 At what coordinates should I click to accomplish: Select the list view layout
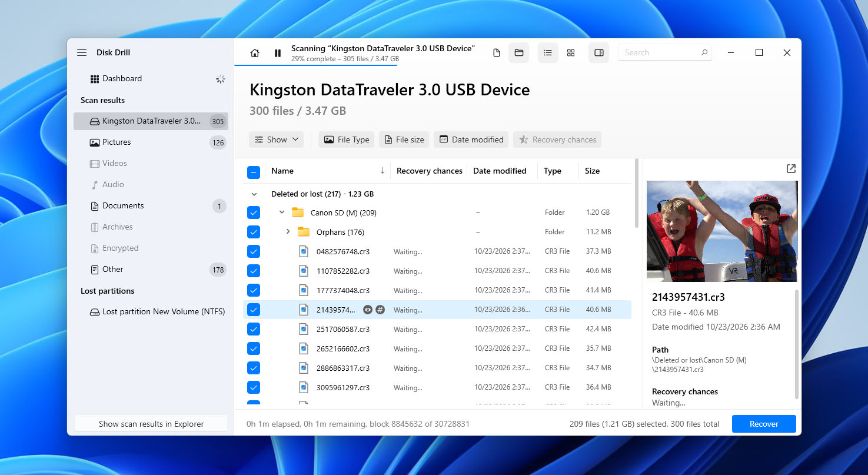click(x=548, y=53)
